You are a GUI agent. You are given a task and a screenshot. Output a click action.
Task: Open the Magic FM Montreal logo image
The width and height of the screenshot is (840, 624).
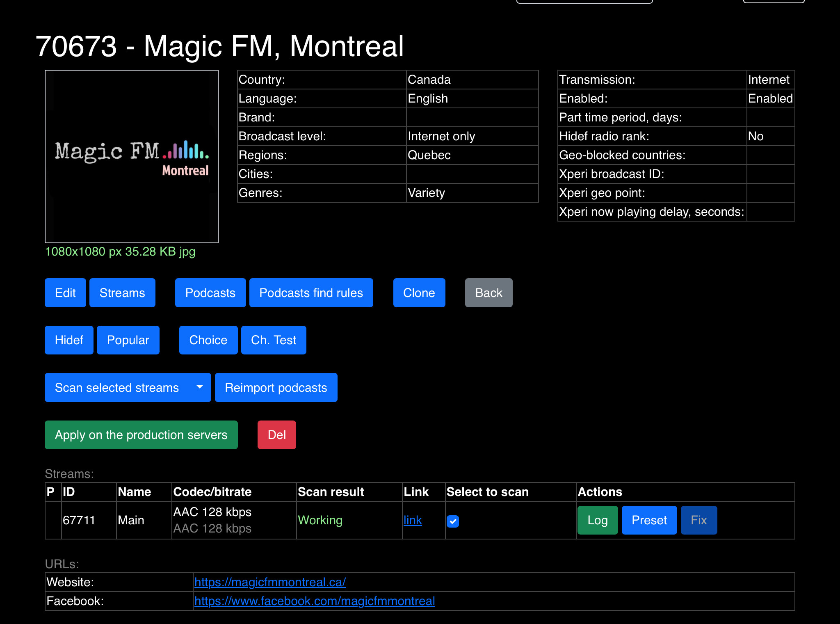[x=132, y=156]
